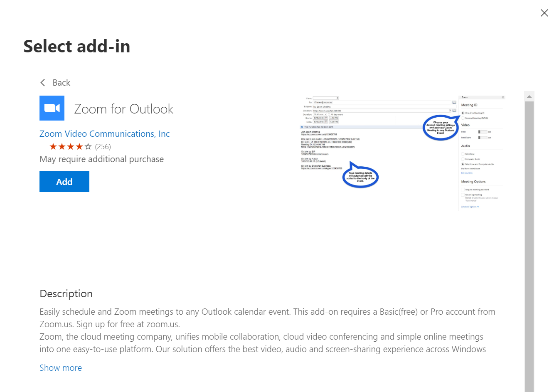This screenshot has height=392, width=559.
Task: Open the Zoom Video Communications publisher link
Action: (104, 133)
